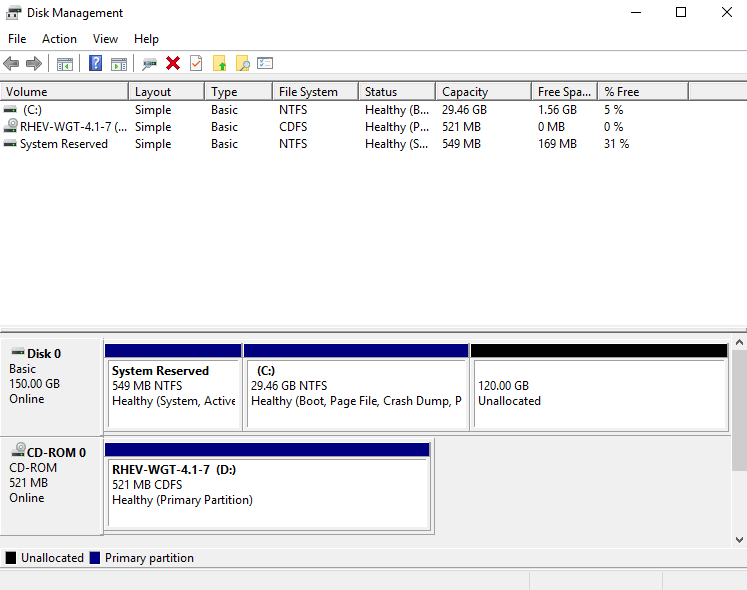Select the (C:) partition block on Disk 0
Viewport: 747px width, 590px height.
coord(356,394)
